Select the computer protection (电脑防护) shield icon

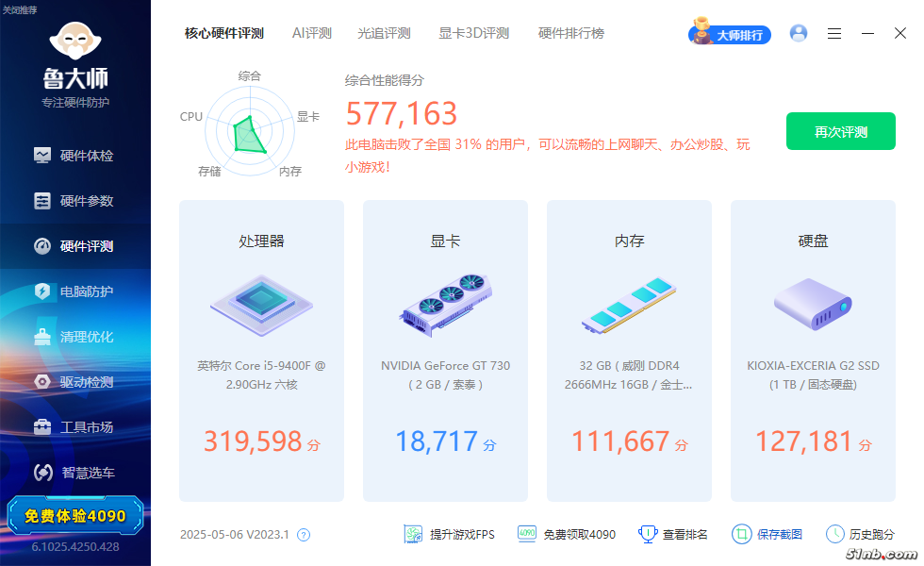pos(42,291)
